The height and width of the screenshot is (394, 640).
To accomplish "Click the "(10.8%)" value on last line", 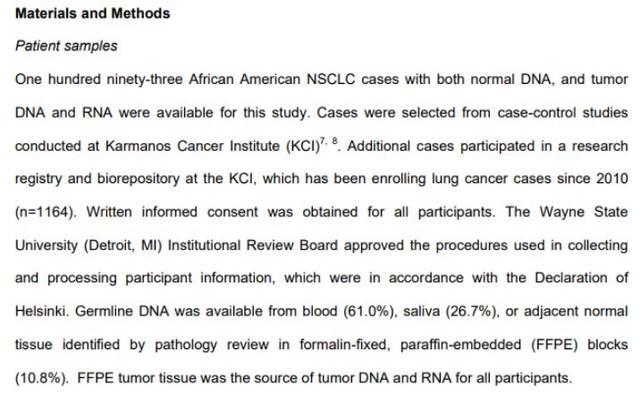I will click(41, 378).
